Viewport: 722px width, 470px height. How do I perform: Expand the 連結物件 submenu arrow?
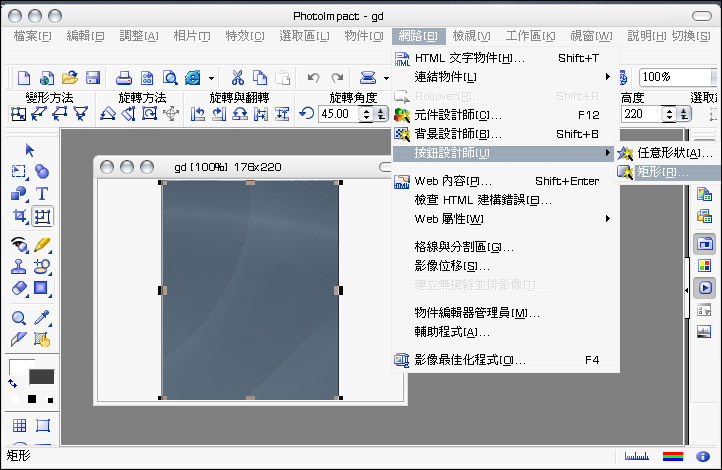[608, 76]
